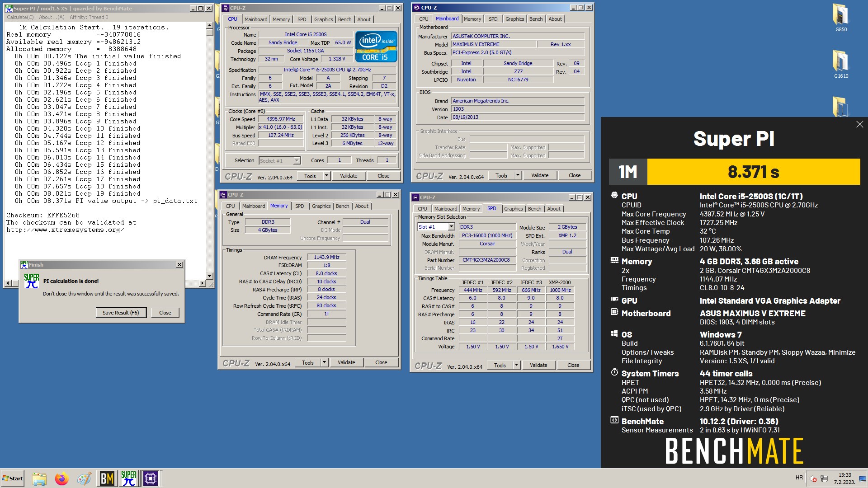Open the Slot #1 memory slot dropdown
This screenshot has width=868, height=488.
pyautogui.click(x=451, y=227)
